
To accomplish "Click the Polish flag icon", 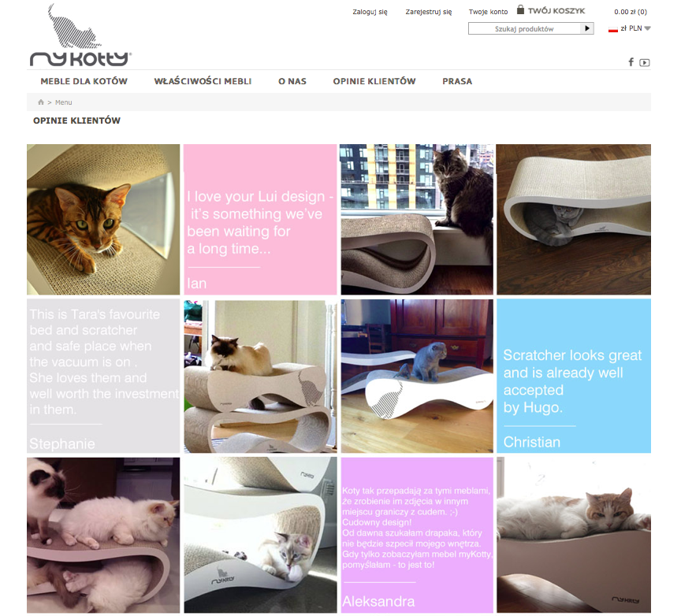I will click(x=612, y=28).
